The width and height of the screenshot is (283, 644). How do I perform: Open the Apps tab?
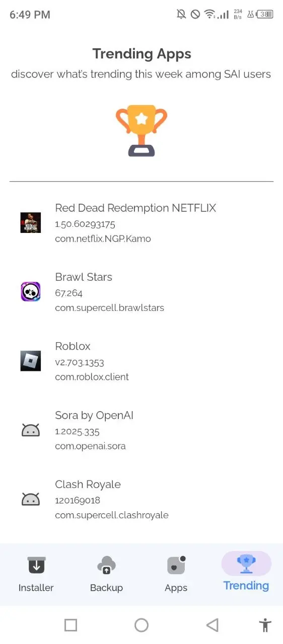[176, 574]
